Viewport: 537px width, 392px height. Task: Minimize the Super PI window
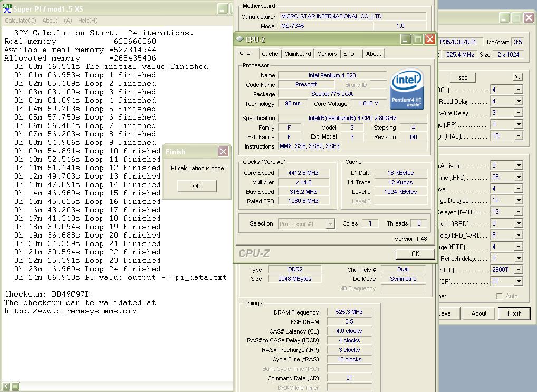pos(223,9)
